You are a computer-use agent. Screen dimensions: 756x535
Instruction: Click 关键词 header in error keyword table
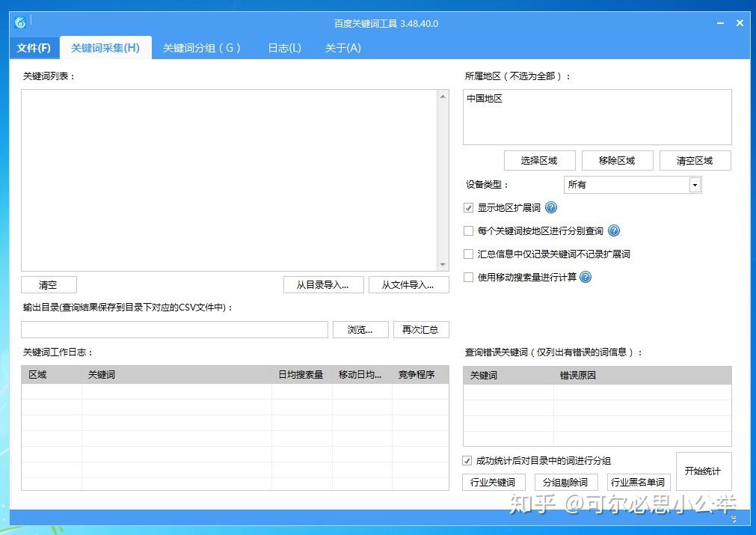[x=508, y=376]
